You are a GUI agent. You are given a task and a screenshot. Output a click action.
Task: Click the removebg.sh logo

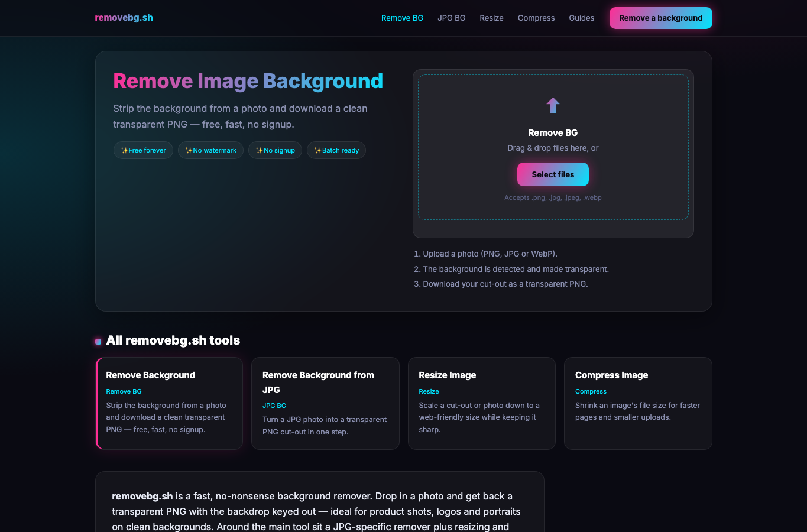[124, 18]
